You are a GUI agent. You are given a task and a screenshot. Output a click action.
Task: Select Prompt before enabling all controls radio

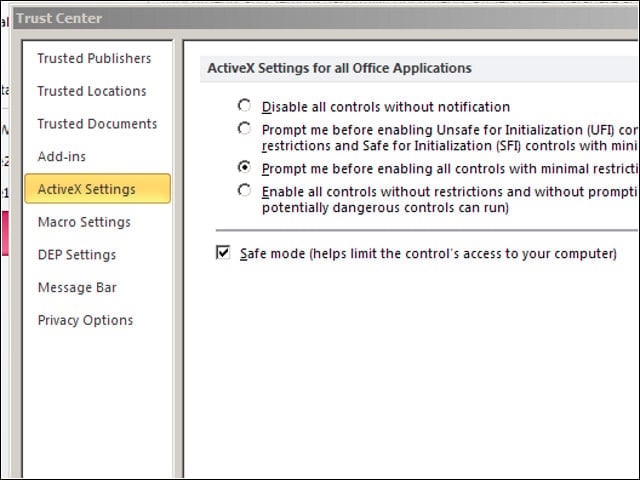point(244,167)
